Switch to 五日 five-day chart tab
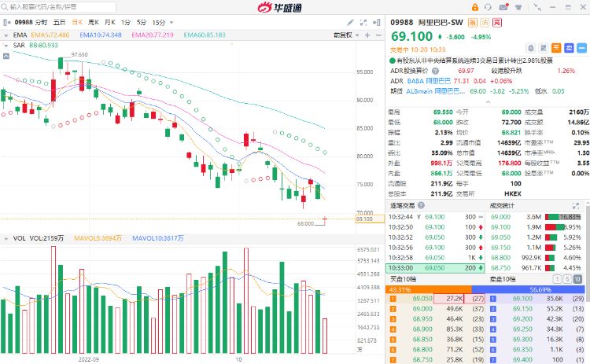The width and height of the screenshot is (590, 364). tap(59, 23)
